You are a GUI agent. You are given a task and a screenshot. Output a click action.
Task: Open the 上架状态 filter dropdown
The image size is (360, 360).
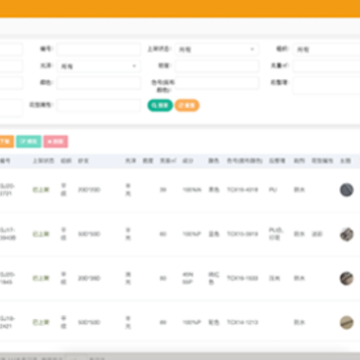click(x=217, y=49)
